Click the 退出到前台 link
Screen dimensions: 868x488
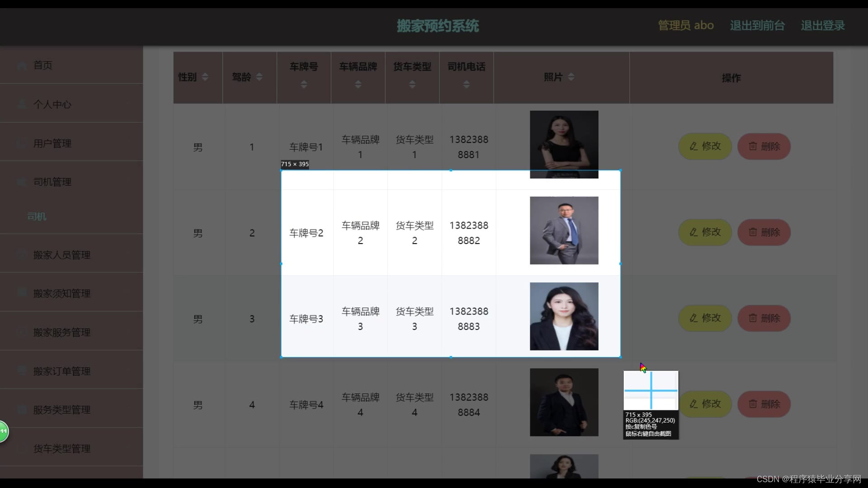pos(757,26)
